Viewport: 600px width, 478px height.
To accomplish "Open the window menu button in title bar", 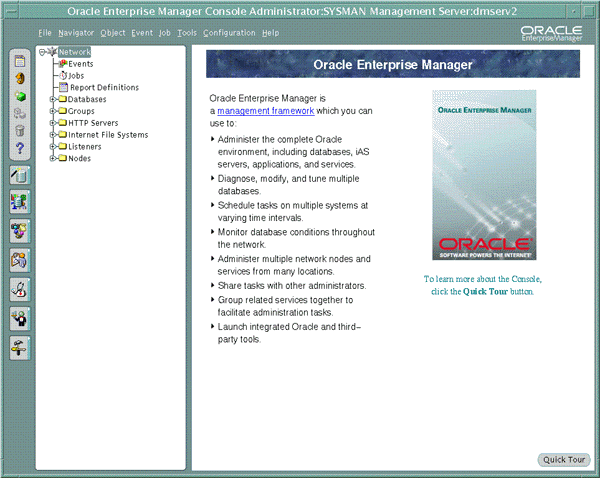I will tap(11, 11).
